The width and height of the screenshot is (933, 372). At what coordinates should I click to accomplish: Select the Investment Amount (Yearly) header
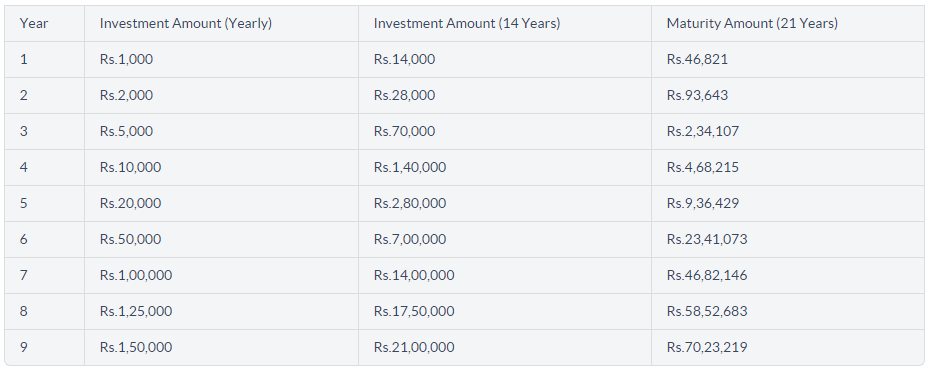[186, 23]
